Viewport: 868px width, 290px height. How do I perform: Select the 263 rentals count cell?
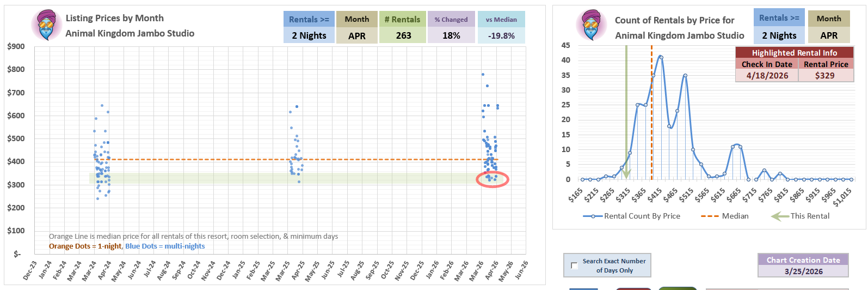tap(403, 35)
